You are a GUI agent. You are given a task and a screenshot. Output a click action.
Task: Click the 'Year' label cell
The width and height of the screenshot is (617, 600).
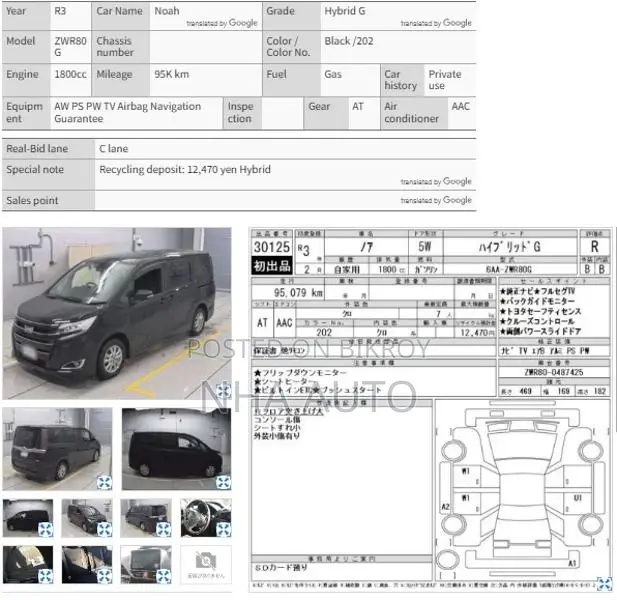[26, 16]
